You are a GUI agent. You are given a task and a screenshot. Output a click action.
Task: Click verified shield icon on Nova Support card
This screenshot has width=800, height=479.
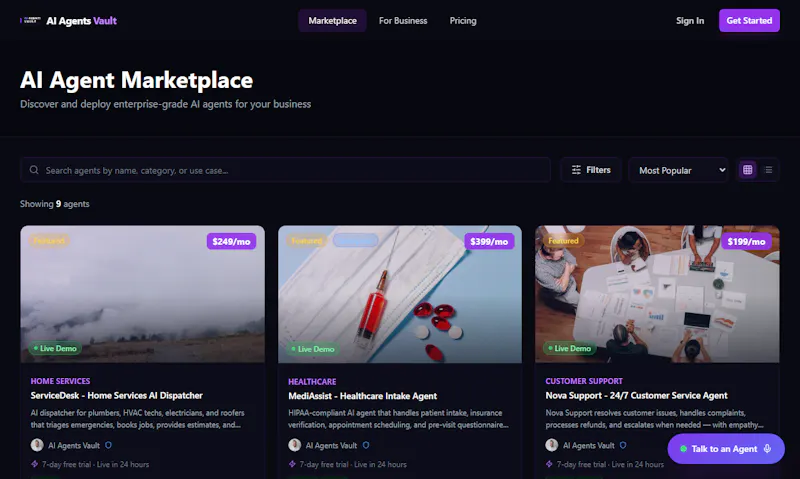coord(623,445)
